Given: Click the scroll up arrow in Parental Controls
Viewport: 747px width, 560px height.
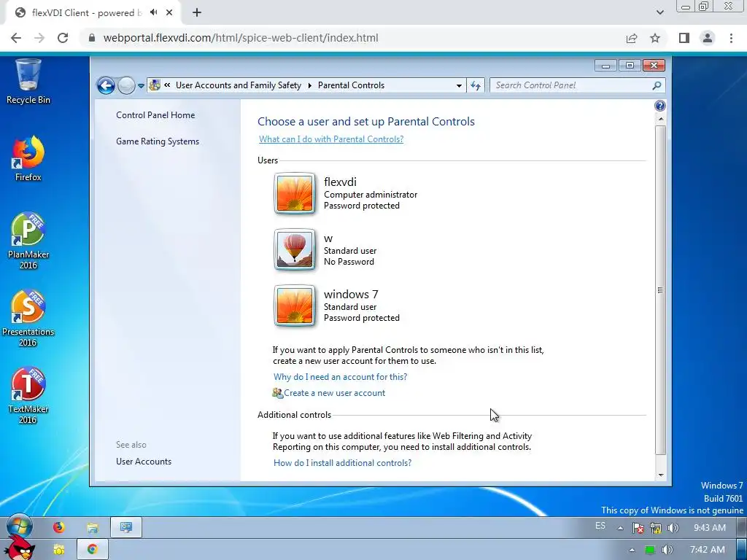Looking at the screenshot, I should click(x=660, y=119).
